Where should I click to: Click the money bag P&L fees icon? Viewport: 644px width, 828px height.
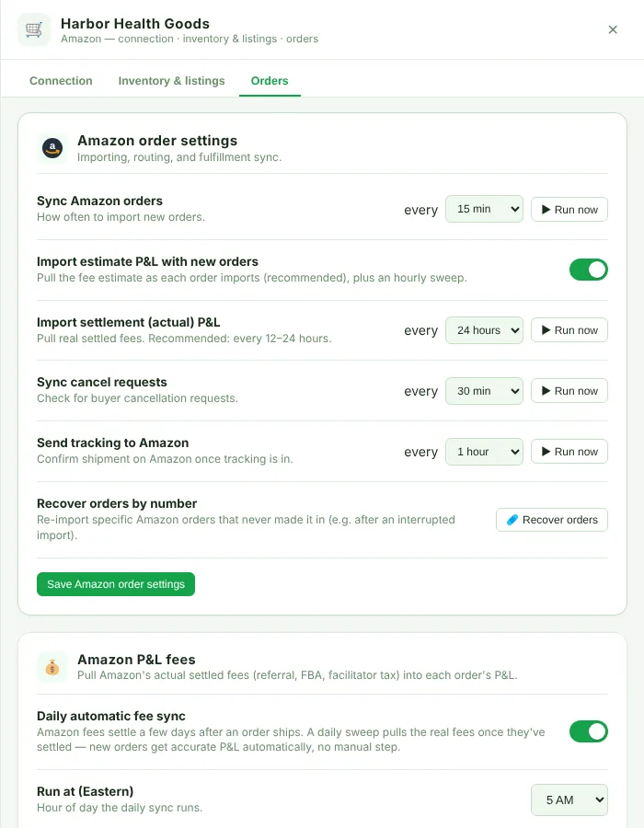52,667
